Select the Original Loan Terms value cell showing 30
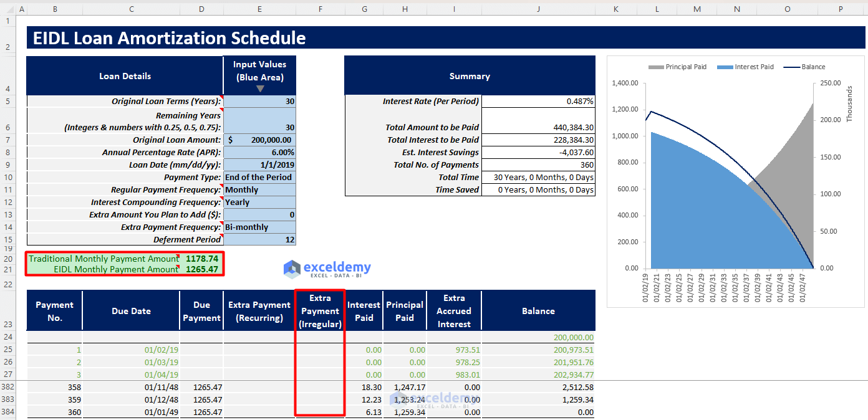The image size is (868, 420). click(x=259, y=101)
